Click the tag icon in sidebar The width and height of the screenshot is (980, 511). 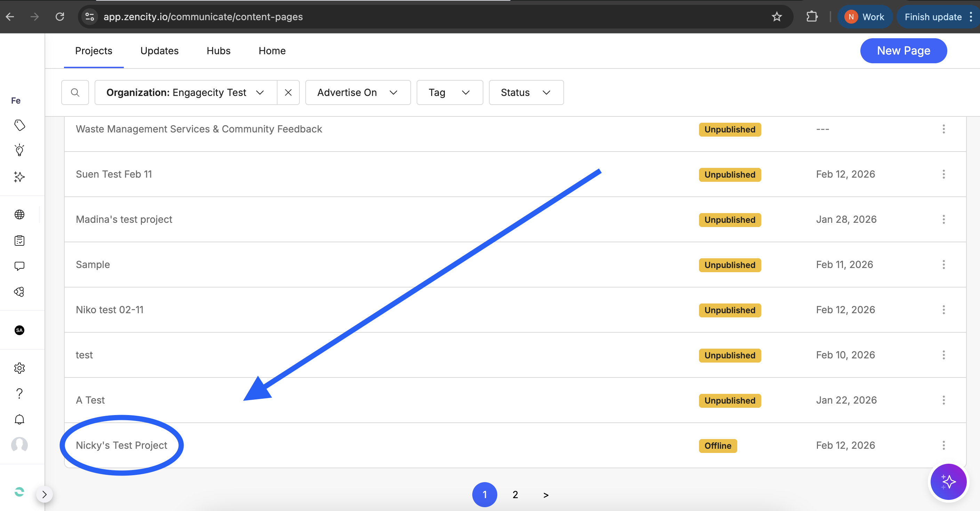tap(19, 125)
